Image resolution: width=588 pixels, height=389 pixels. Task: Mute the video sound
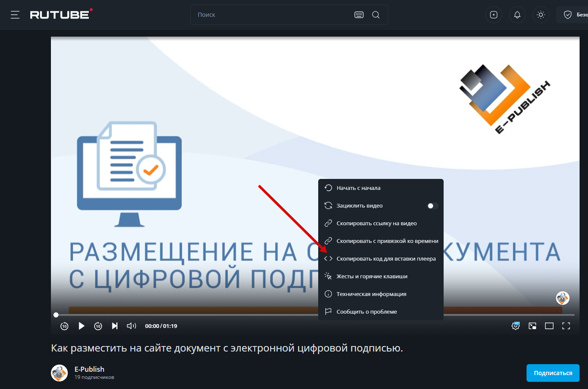pos(131,326)
